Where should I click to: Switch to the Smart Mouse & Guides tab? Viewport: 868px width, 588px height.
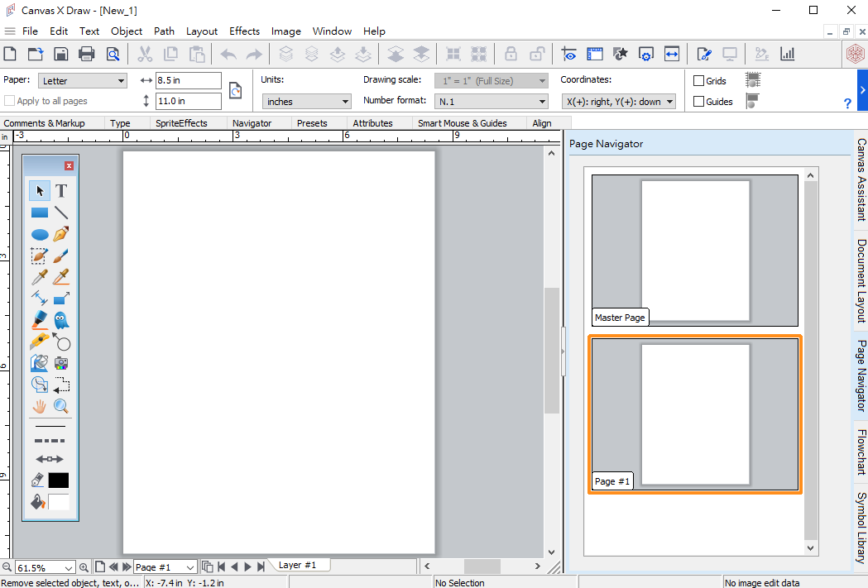[463, 122]
